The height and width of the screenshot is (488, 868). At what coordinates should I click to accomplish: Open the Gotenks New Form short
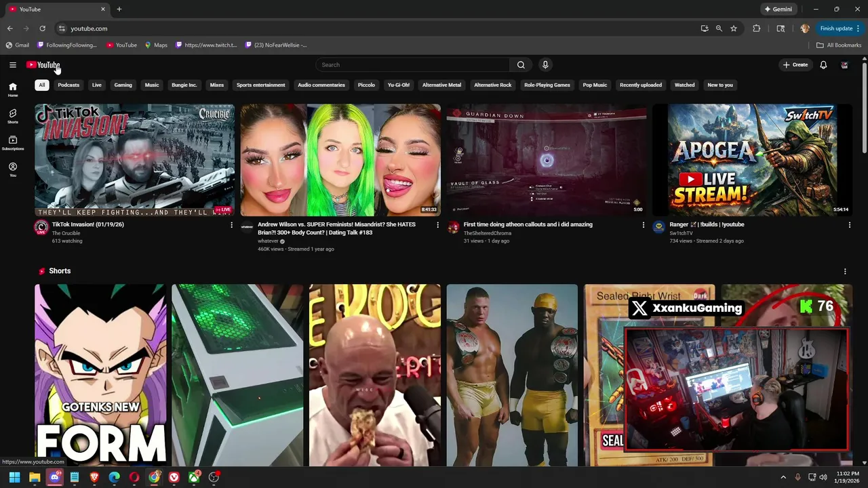(x=100, y=375)
